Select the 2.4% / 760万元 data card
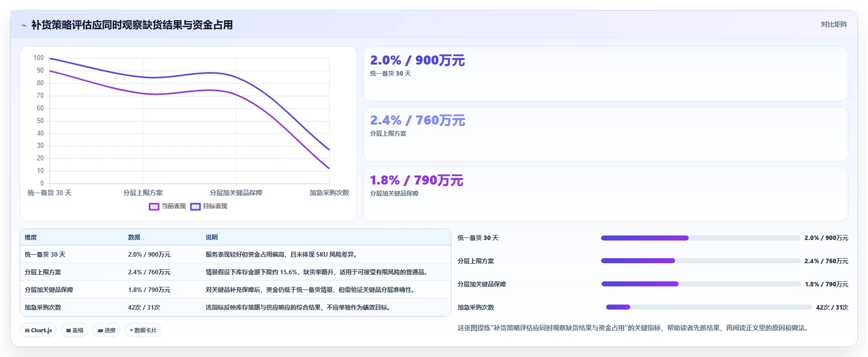Screen dimensions: 868x357 [606, 134]
